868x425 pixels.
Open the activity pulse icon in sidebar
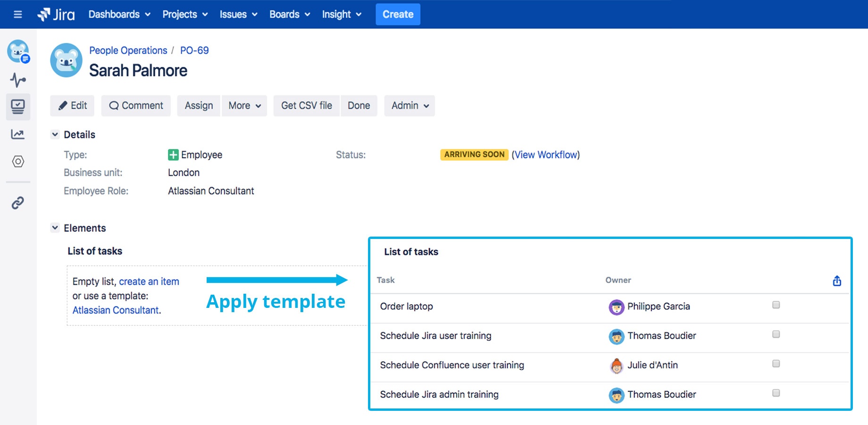pos(18,80)
